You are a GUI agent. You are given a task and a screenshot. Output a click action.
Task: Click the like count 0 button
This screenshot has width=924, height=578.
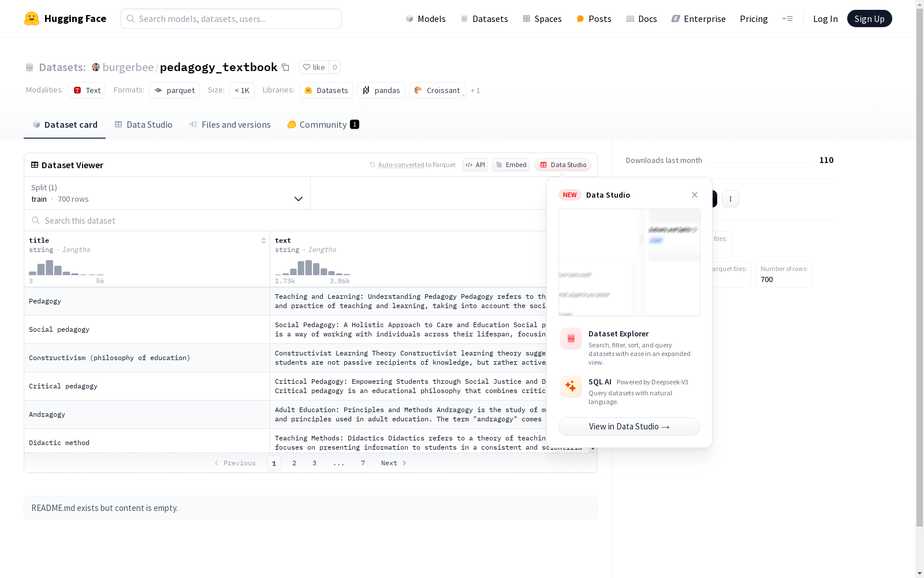pyautogui.click(x=335, y=67)
